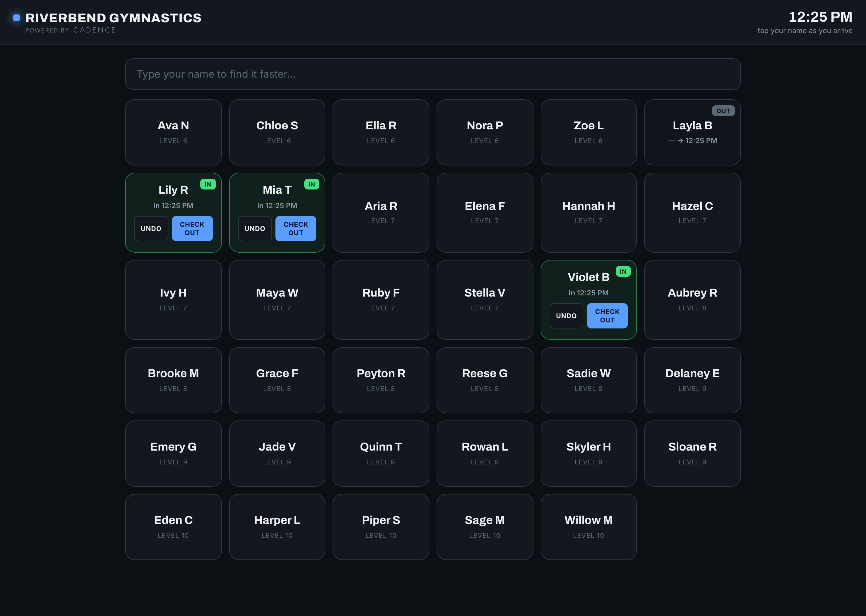Undo Mia T's check-in
Screen dimensions: 866x616
[x=255, y=228]
